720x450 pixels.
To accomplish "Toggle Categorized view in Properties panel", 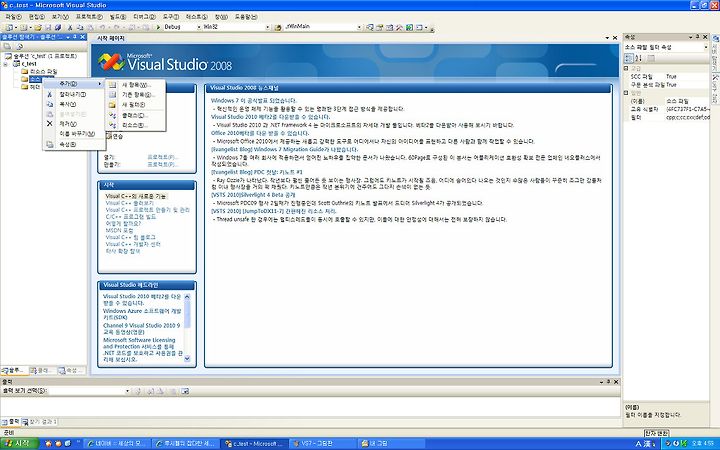I will pos(629,58).
